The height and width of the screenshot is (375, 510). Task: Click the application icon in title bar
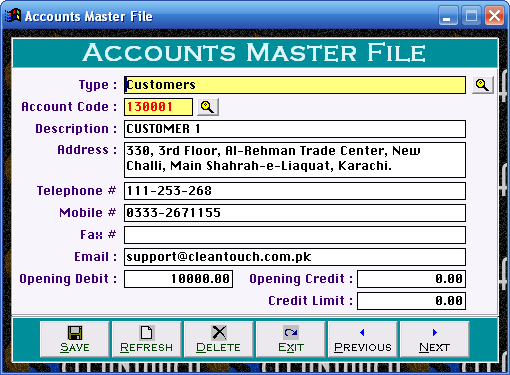(13, 16)
